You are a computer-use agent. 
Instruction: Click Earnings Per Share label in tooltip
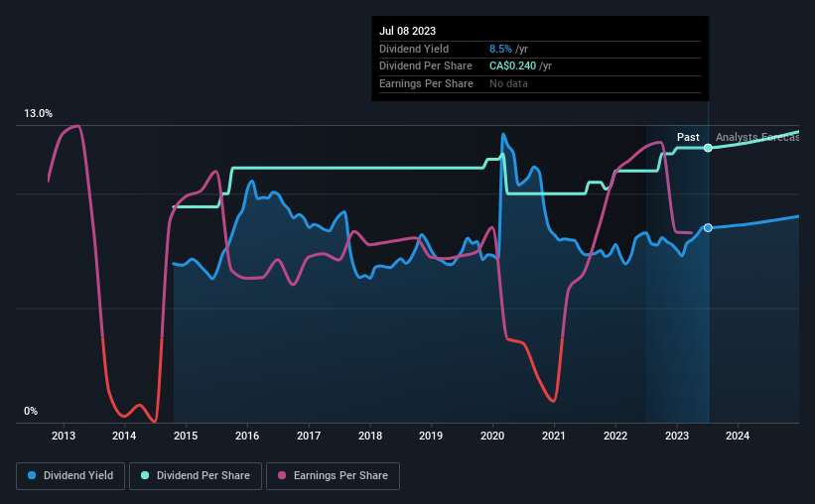click(x=426, y=83)
